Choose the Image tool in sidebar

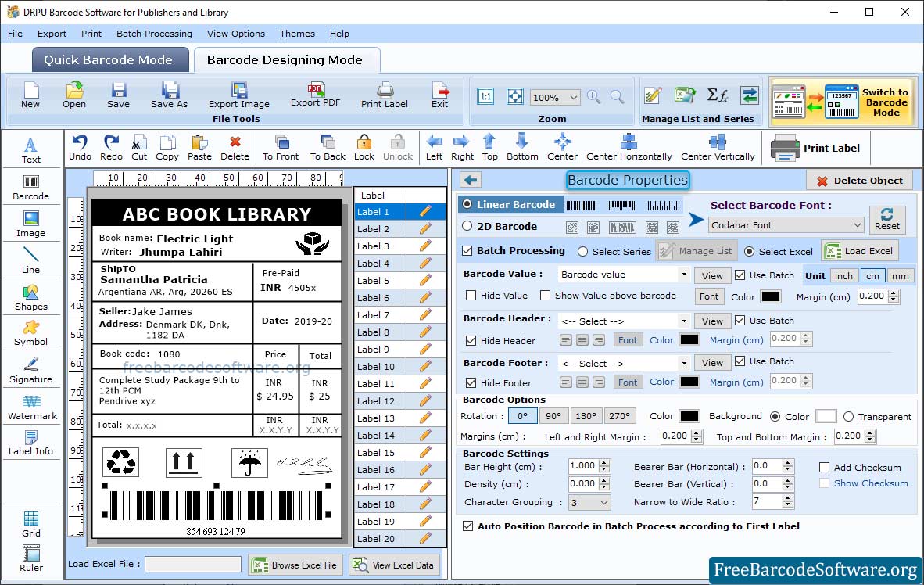(x=30, y=224)
